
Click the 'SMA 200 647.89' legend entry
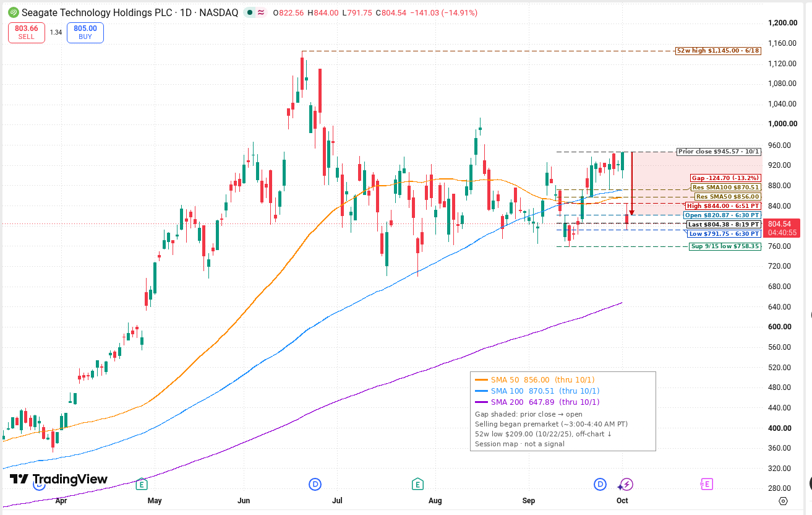tap(537, 402)
